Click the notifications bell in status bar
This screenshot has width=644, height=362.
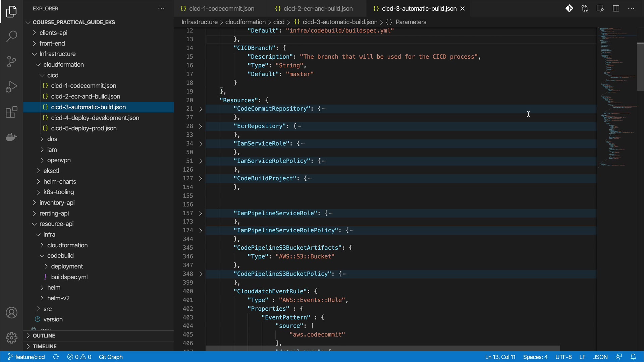pyautogui.click(x=633, y=357)
